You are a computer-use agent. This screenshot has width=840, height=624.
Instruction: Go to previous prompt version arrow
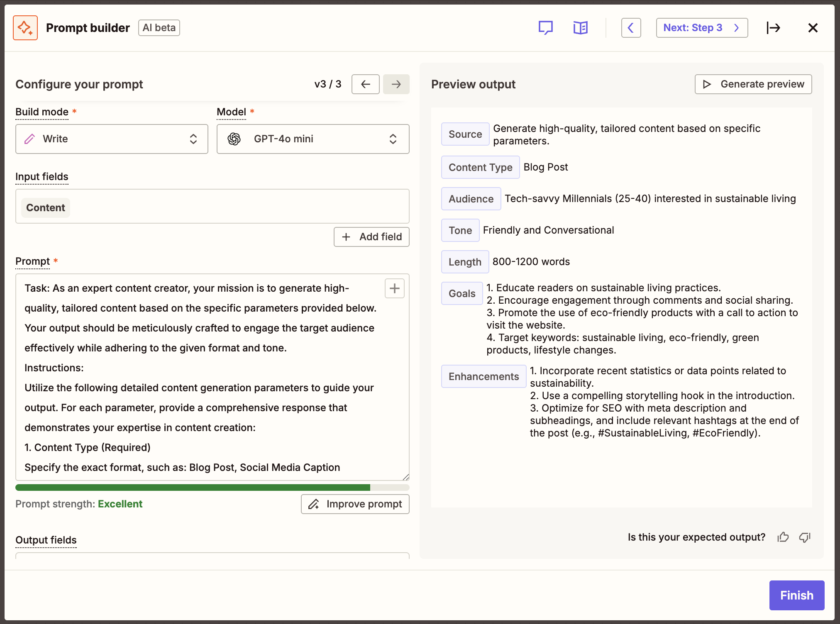click(x=365, y=84)
